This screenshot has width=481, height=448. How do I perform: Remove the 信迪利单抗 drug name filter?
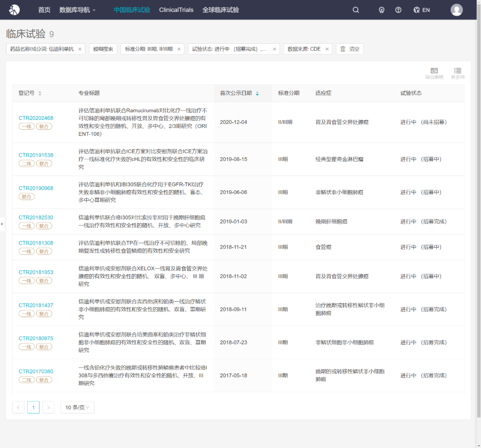click(80, 49)
